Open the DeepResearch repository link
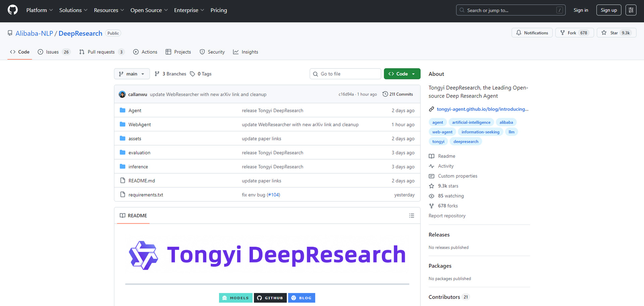 (80, 33)
